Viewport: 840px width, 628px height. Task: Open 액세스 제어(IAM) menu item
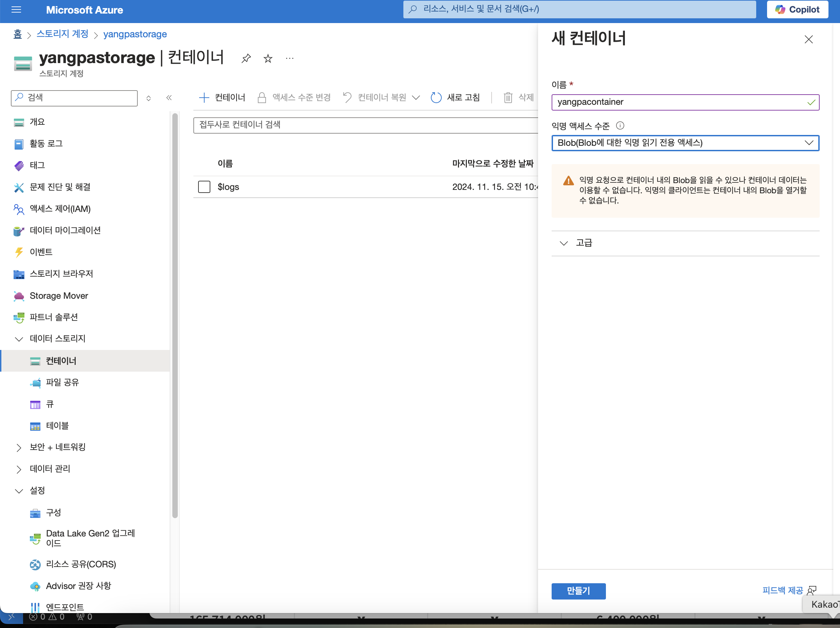[60, 209]
